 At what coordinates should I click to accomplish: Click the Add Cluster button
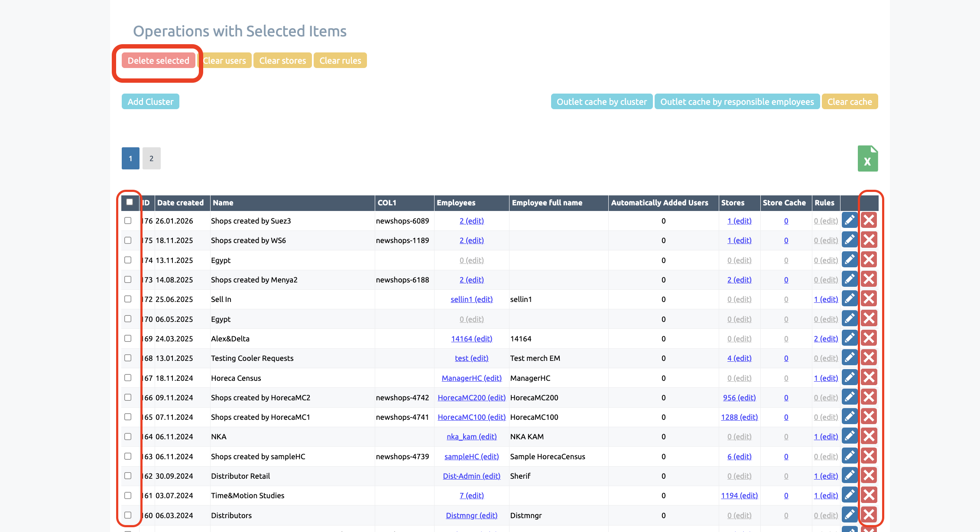coord(150,102)
